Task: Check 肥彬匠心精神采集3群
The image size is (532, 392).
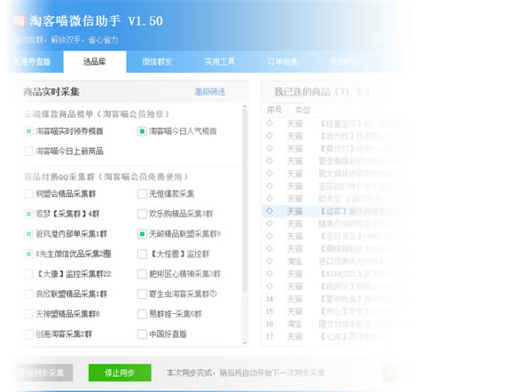Action: pos(142,274)
